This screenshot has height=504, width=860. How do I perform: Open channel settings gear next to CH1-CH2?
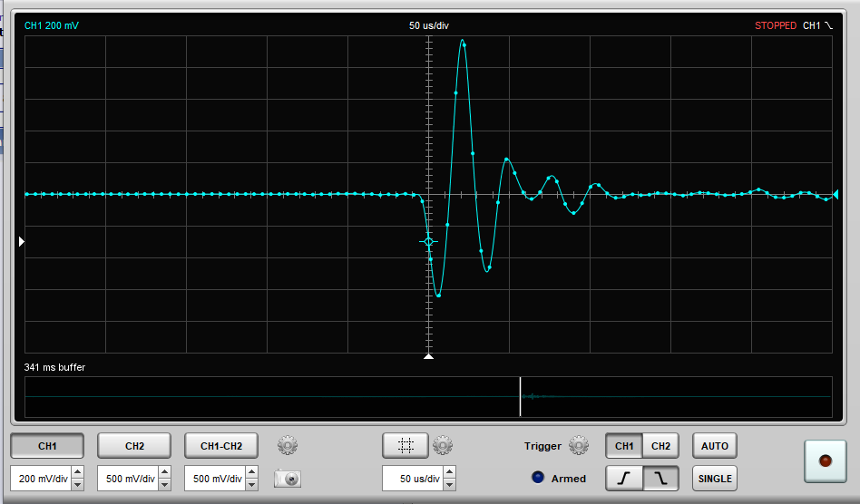click(288, 445)
